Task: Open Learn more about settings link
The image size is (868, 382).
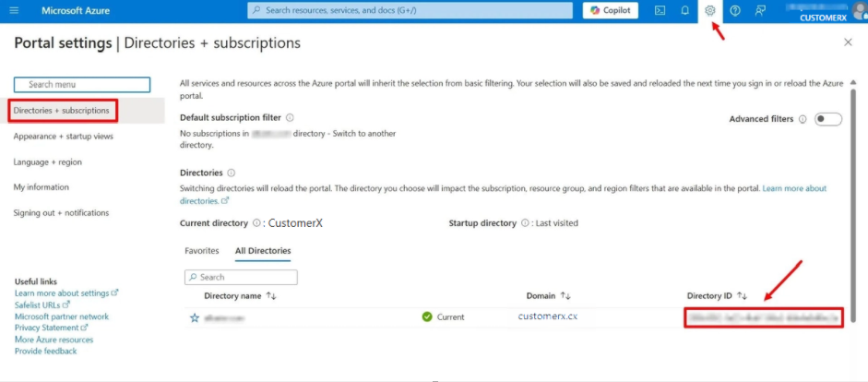Action: (x=67, y=292)
